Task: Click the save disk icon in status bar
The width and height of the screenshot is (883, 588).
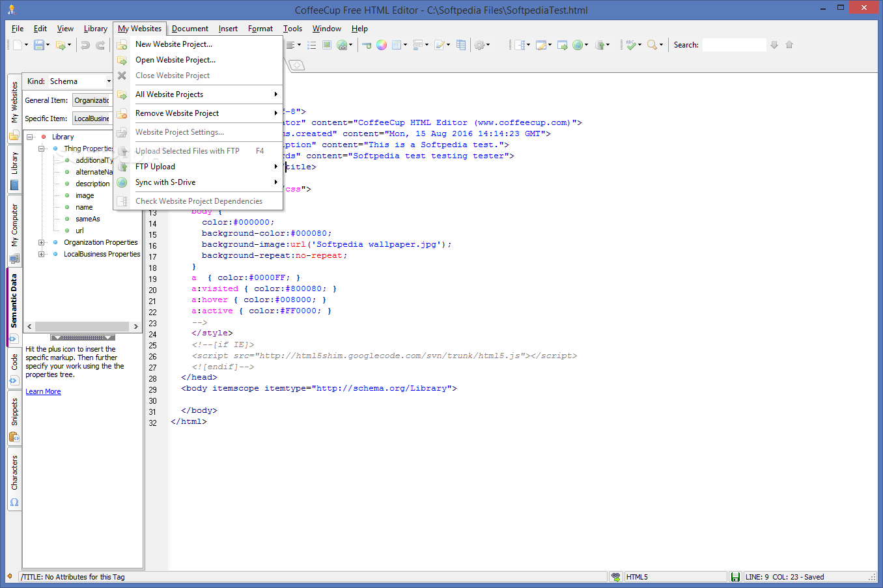Action: point(735,577)
